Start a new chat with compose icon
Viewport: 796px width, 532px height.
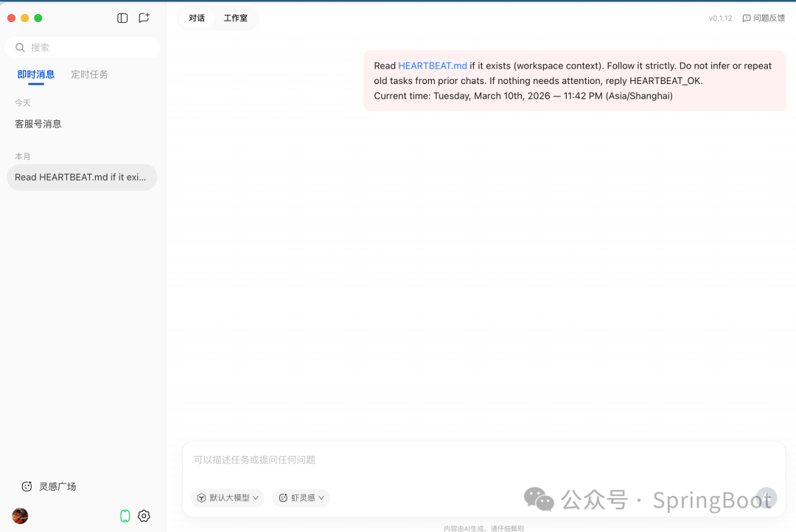[x=144, y=18]
